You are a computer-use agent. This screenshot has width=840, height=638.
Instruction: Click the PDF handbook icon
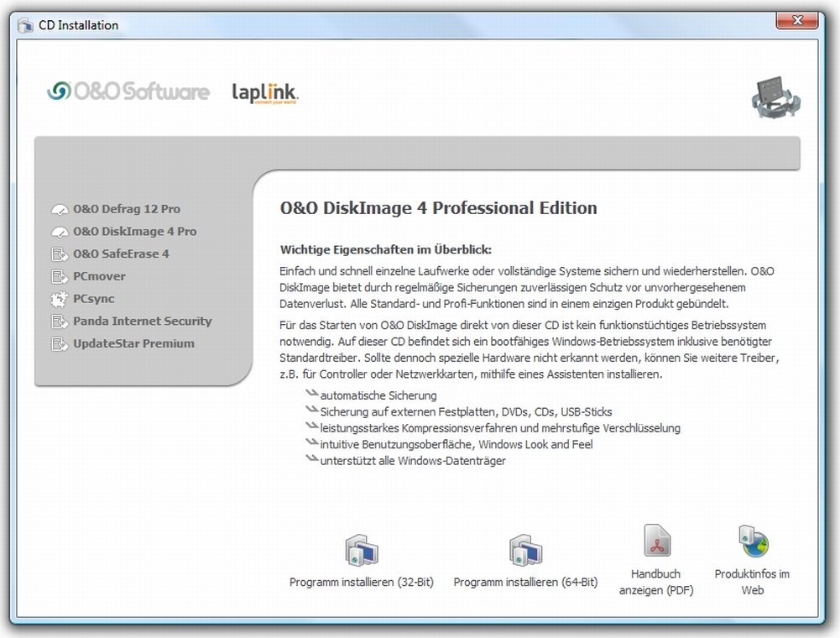coord(657,541)
